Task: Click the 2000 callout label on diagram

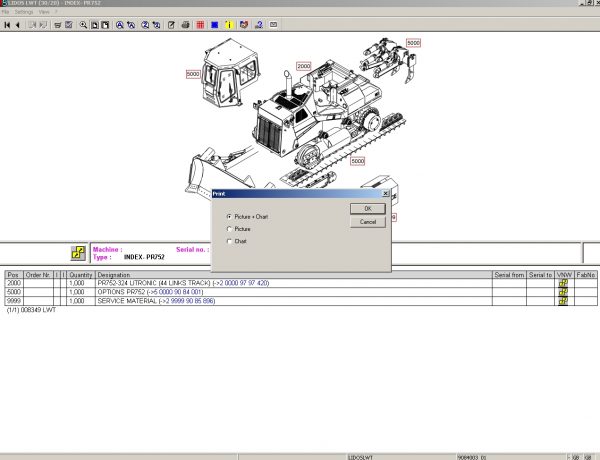Action: pyautogui.click(x=303, y=66)
